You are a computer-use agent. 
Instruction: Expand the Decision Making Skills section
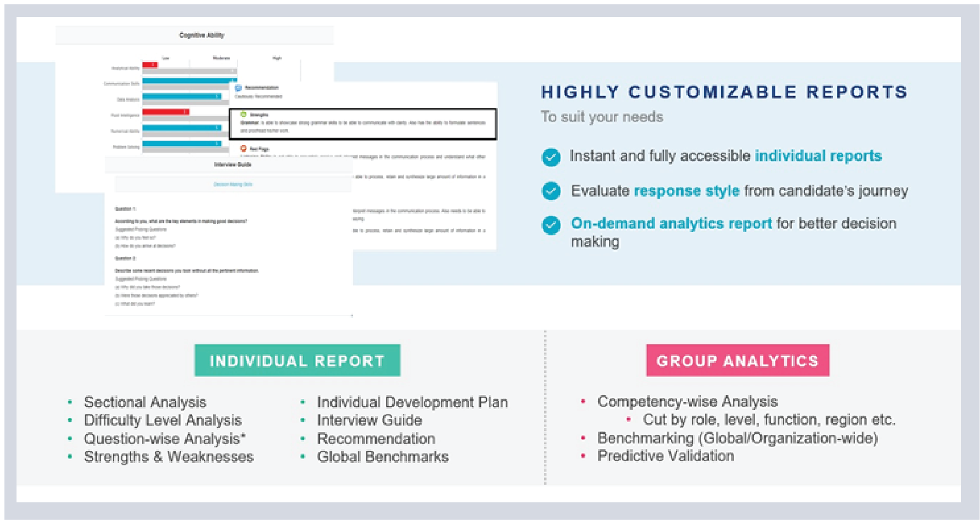coord(233,184)
